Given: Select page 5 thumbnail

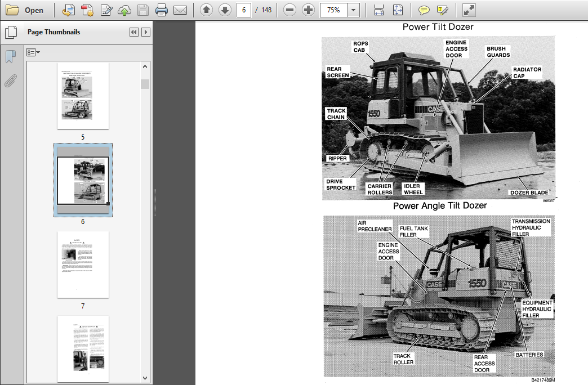Looking at the screenshot, I should pos(83,96).
